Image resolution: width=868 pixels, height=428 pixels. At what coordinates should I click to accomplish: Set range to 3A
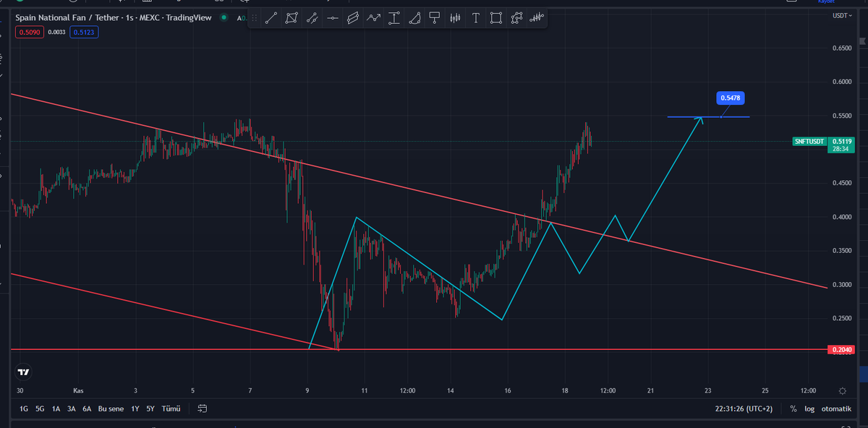[x=71, y=408]
